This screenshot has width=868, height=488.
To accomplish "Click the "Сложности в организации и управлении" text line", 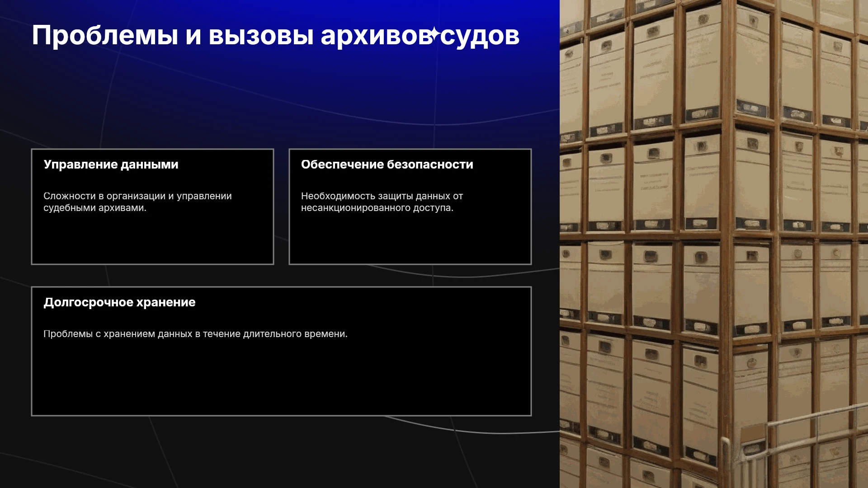I will (137, 196).
